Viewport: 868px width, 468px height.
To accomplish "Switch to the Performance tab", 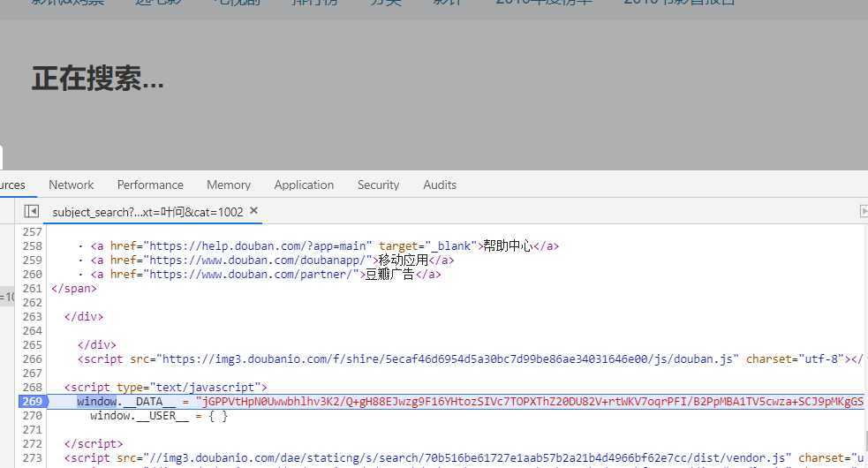I will pyautogui.click(x=150, y=185).
